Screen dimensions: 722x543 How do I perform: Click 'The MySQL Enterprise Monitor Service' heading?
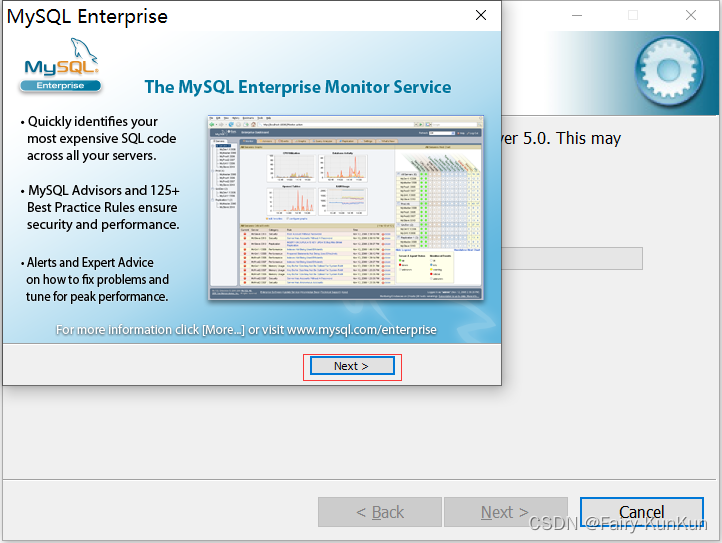click(x=298, y=87)
